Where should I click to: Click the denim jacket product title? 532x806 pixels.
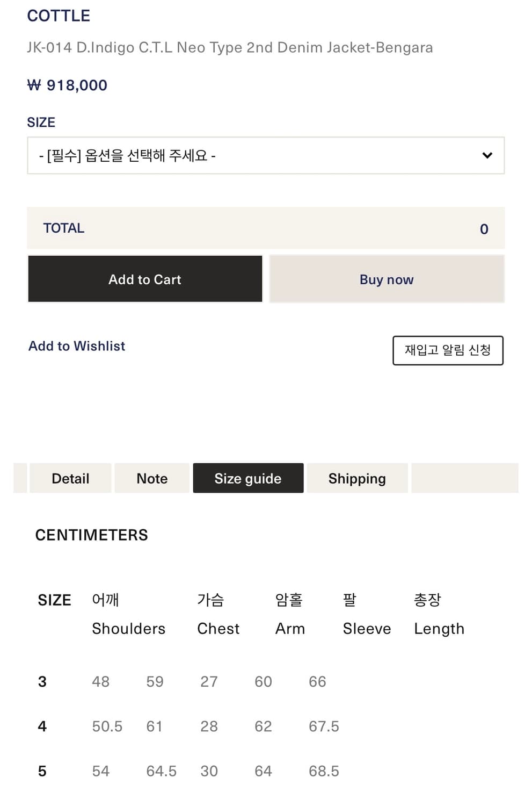tap(230, 47)
